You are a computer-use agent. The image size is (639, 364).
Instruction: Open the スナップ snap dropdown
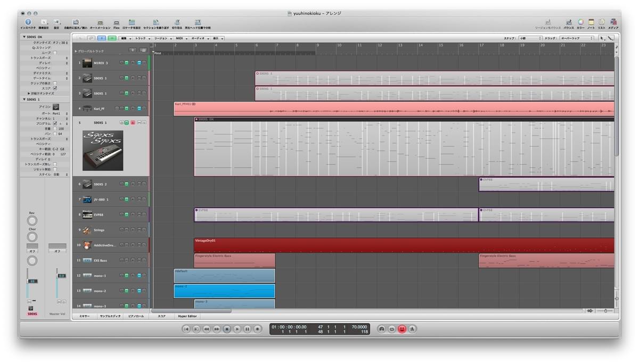point(530,38)
